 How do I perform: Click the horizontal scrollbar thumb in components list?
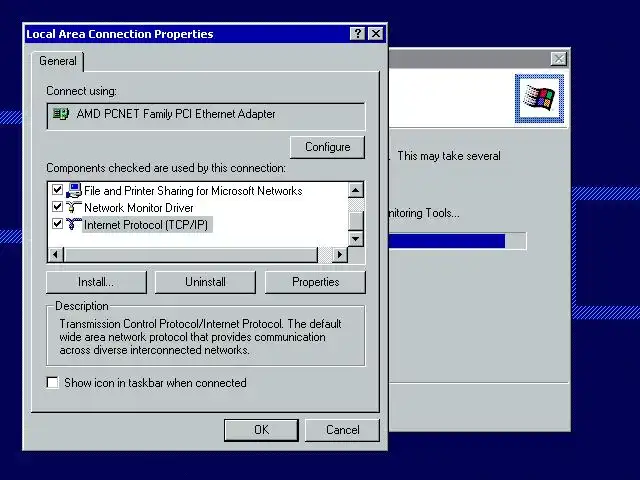tap(190, 255)
